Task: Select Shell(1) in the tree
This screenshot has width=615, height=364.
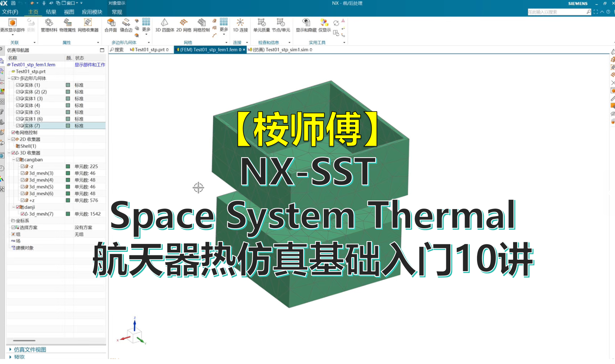Action: coord(28,146)
